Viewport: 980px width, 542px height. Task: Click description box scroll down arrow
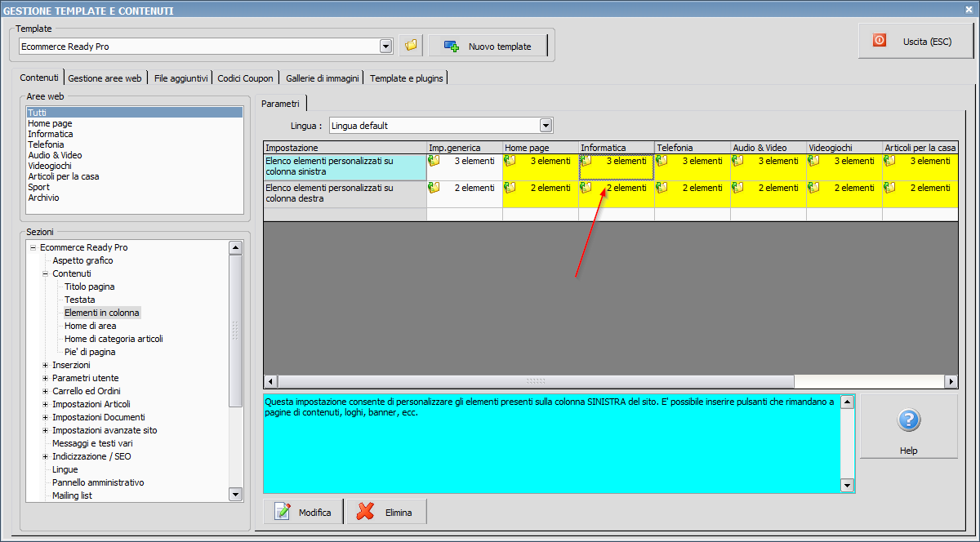(848, 486)
